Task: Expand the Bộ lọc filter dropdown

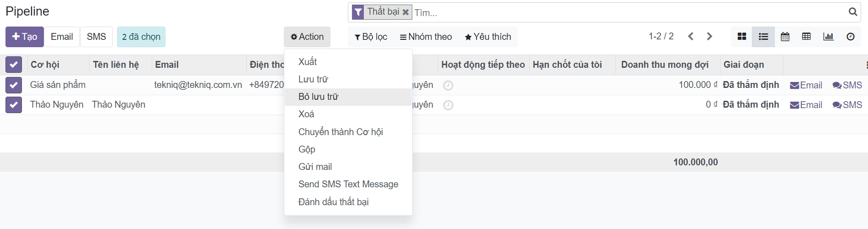Action: [371, 37]
